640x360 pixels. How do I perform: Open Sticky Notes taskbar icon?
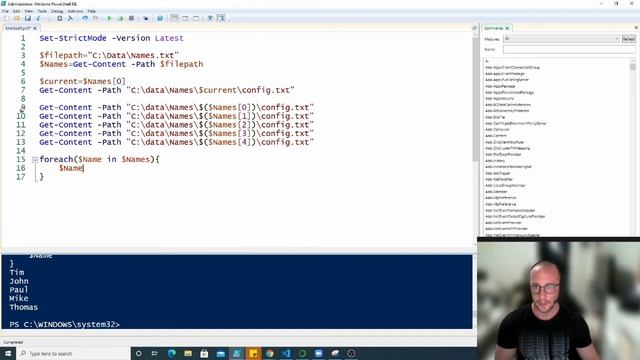(x=253, y=353)
